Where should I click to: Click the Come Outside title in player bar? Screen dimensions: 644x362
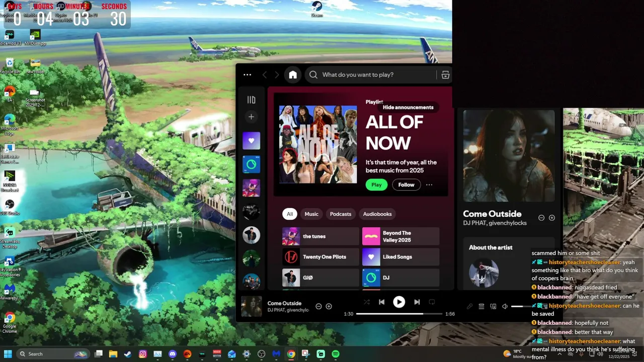tap(284, 303)
